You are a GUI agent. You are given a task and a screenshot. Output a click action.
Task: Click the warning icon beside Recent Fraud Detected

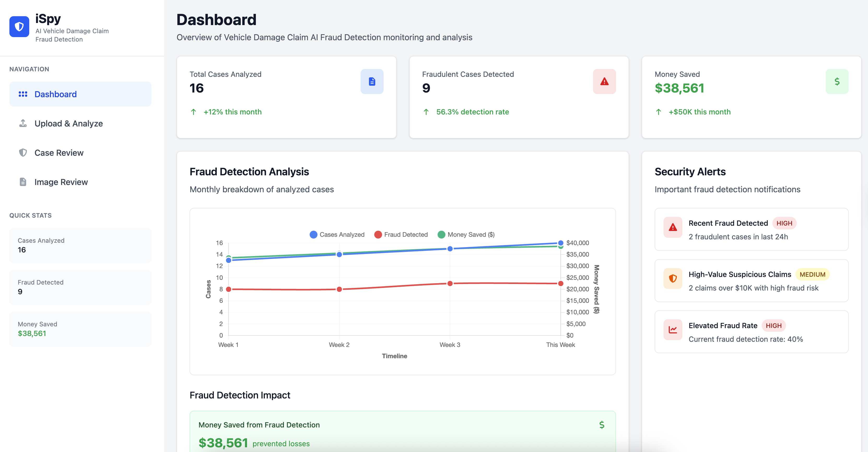click(673, 228)
